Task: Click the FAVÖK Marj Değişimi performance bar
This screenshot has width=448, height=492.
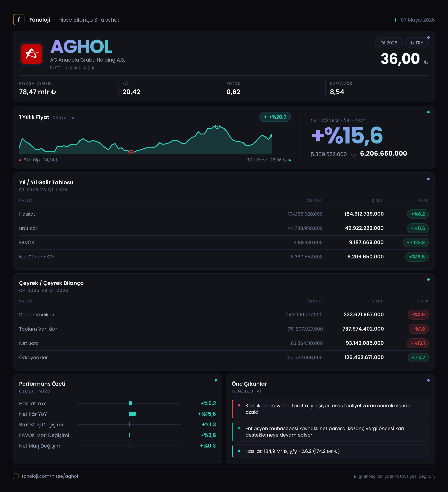Action: [130, 435]
